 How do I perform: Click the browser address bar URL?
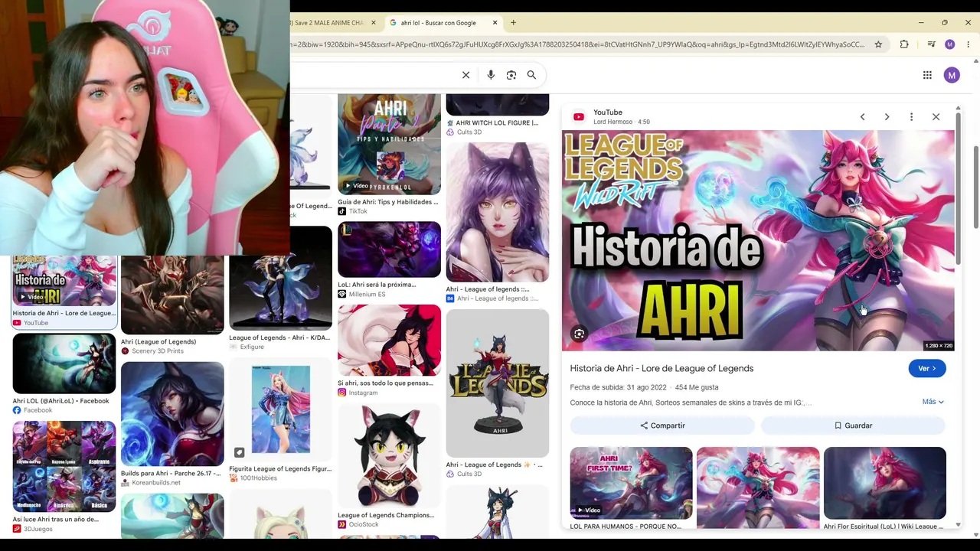(x=578, y=44)
